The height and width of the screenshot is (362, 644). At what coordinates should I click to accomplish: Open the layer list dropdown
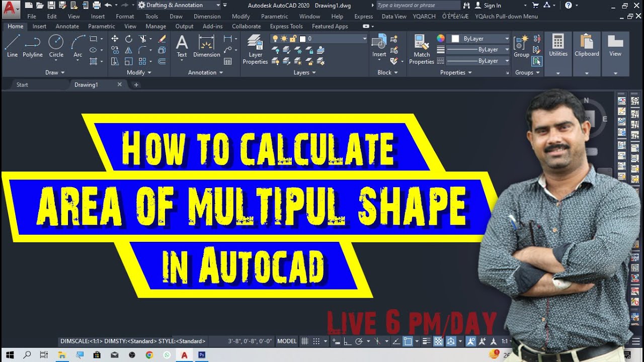point(365,39)
